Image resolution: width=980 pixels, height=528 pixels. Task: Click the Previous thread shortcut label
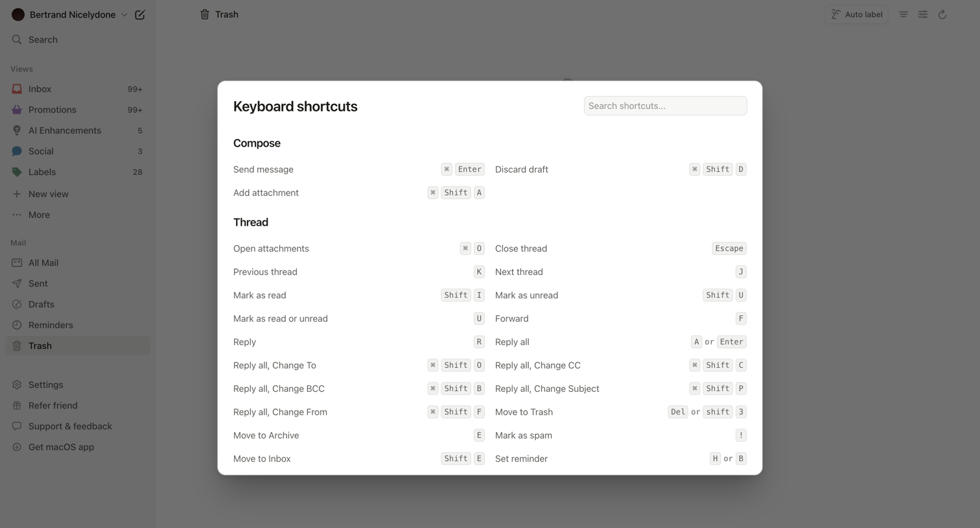265,272
